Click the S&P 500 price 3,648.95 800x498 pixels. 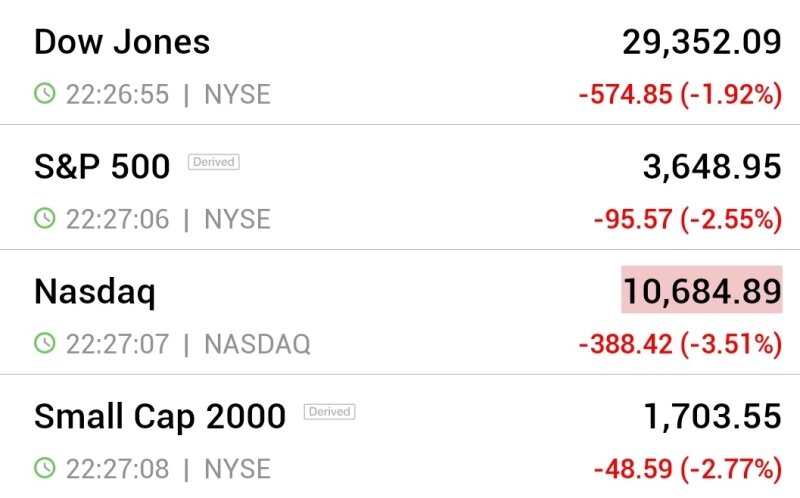tap(711, 166)
